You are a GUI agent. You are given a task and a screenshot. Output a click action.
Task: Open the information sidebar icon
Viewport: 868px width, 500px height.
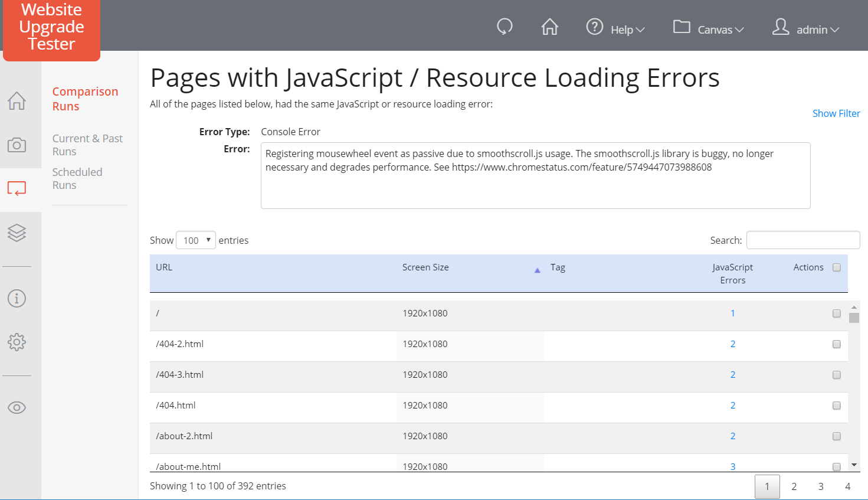click(x=17, y=298)
